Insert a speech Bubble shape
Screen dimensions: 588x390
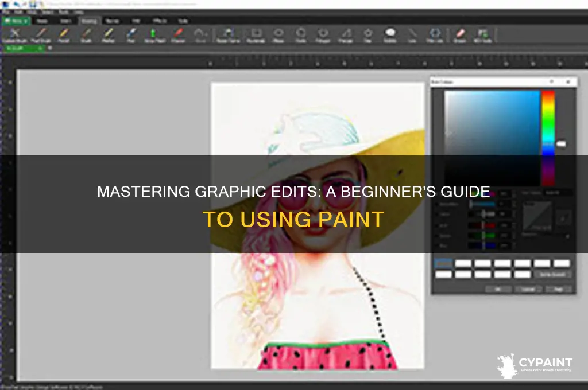tap(390, 36)
